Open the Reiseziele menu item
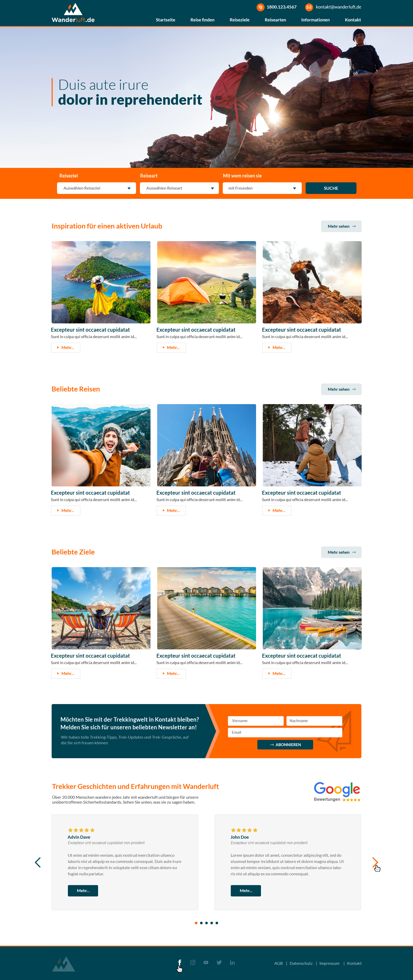 pyautogui.click(x=240, y=20)
